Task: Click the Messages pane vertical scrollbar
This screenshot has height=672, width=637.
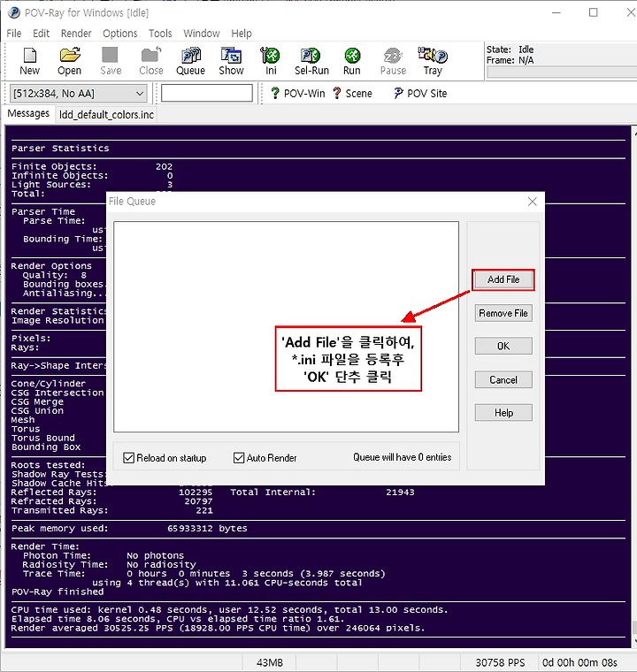Action: 634,386
